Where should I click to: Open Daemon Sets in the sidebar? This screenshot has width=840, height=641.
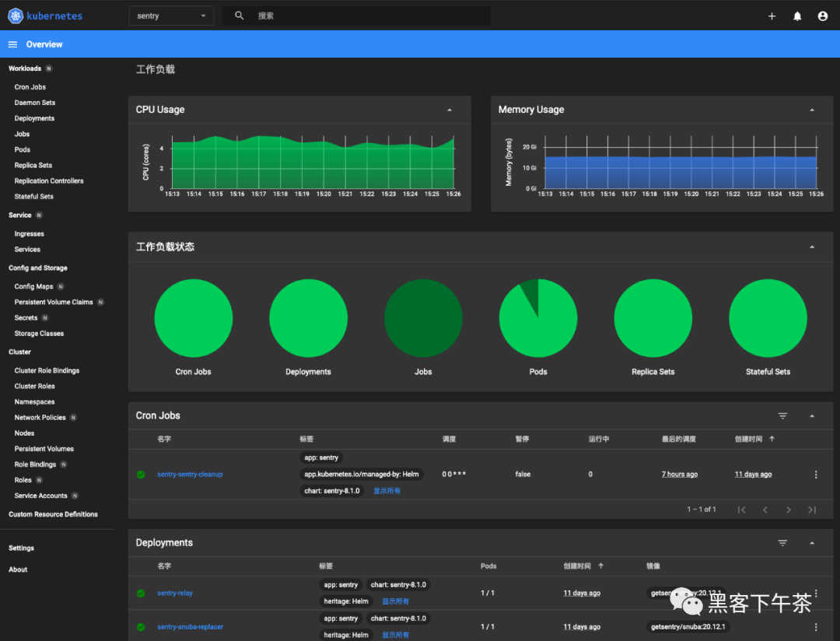coord(35,103)
